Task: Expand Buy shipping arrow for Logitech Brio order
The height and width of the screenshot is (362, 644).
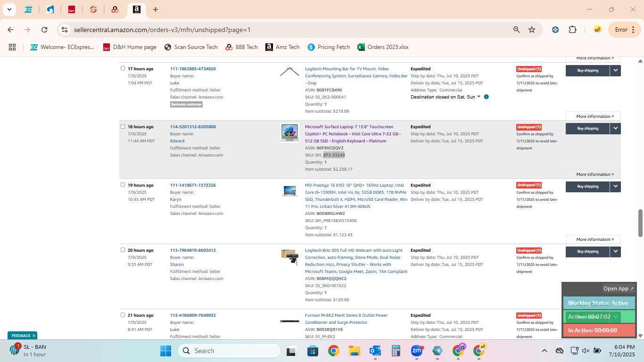Action: [615, 252]
